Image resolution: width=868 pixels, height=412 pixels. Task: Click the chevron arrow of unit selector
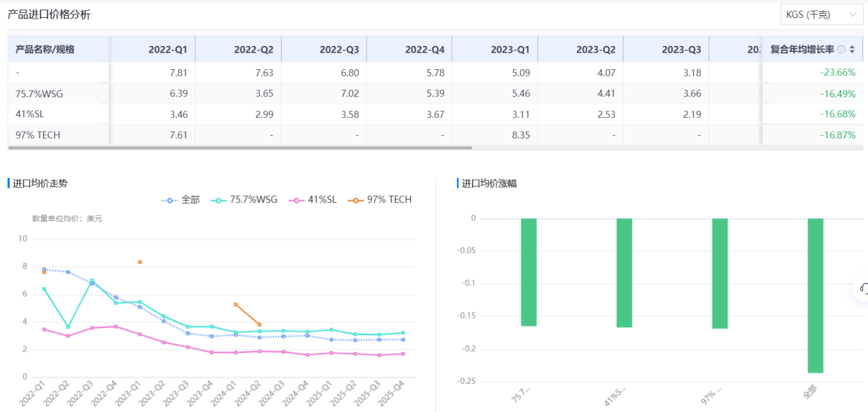click(853, 14)
